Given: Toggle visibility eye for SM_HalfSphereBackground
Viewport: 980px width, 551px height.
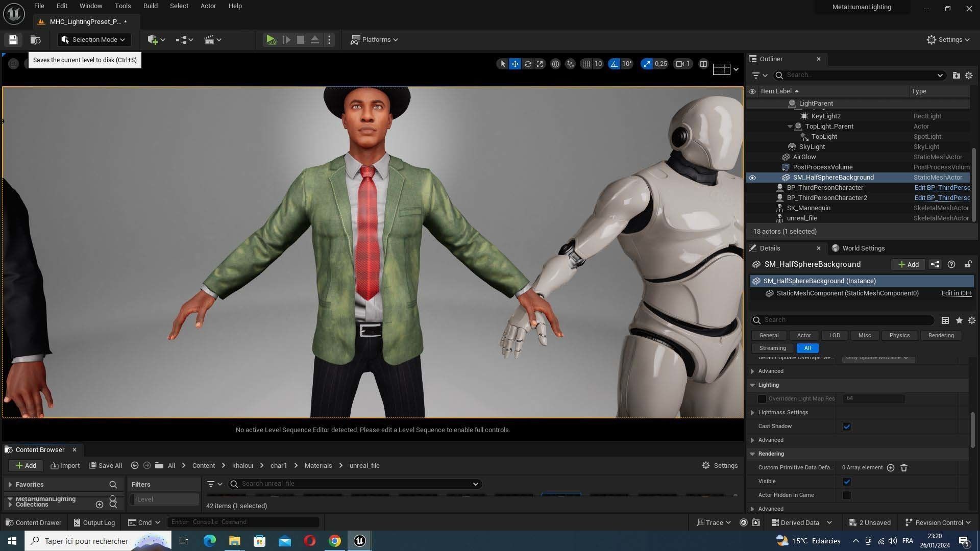Looking at the screenshot, I should click(x=752, y=178).
